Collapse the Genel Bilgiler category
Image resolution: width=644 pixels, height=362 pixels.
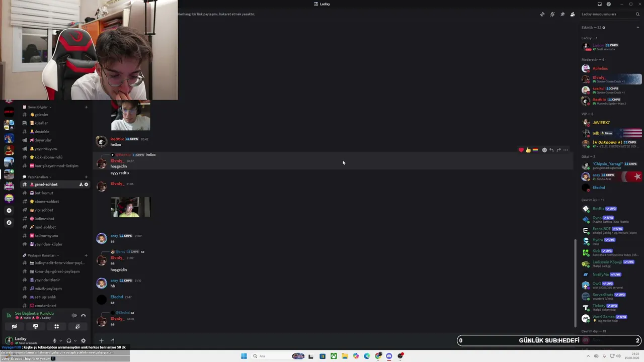[37, 107]
